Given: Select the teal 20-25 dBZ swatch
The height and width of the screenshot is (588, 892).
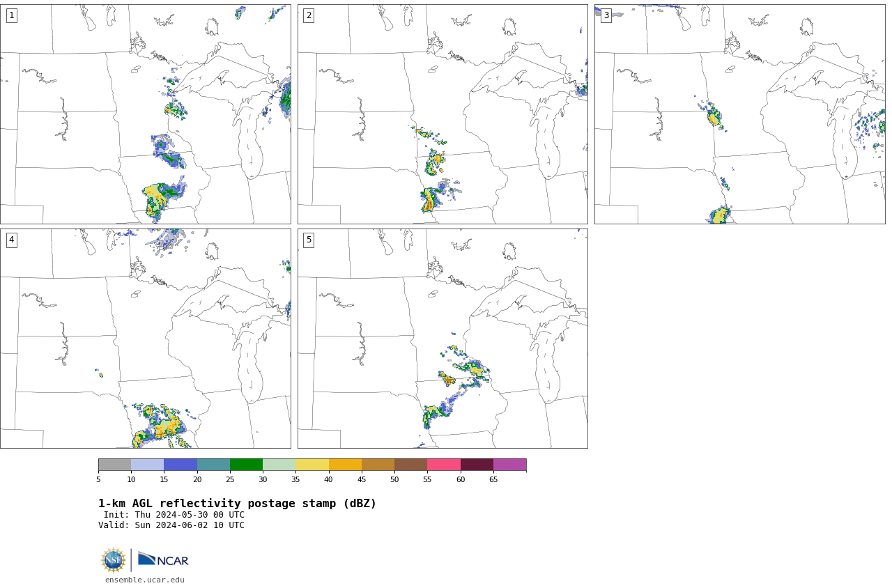Looking at the screenshot, I should (x=213, y=465).
